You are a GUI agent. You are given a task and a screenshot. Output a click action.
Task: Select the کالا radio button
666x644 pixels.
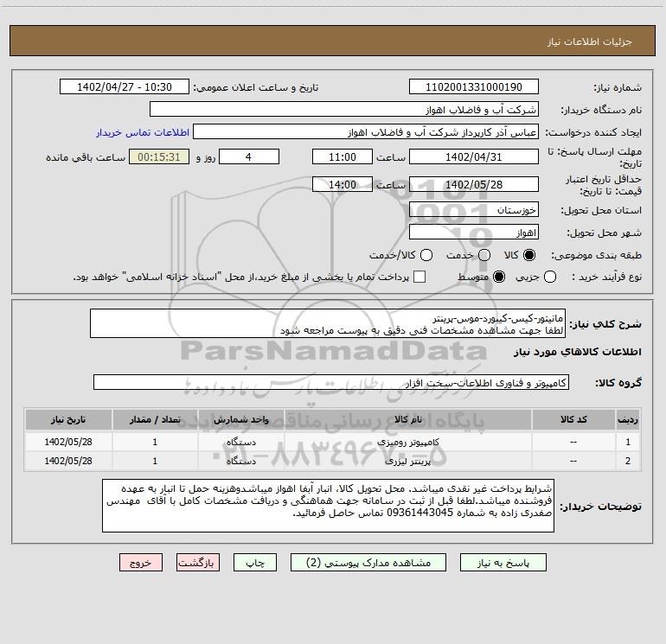coord(529,255)
